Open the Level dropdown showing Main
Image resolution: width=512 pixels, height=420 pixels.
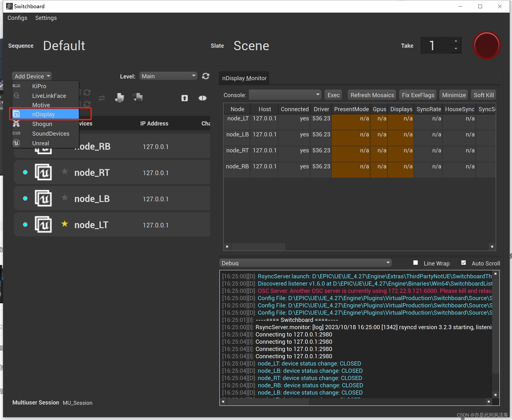click(168, 76)
